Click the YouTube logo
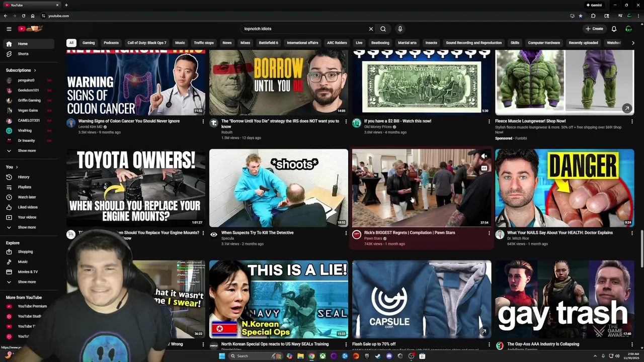Image resolution: width=644 pixels, height=362 pixels. coord(30,29)
